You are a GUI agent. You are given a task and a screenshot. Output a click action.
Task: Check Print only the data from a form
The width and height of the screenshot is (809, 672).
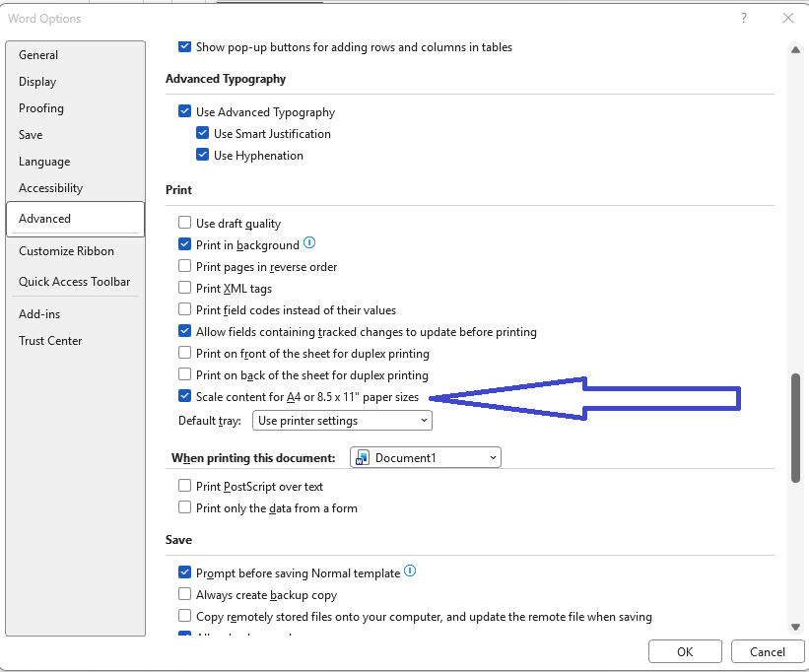pos(184,507)
